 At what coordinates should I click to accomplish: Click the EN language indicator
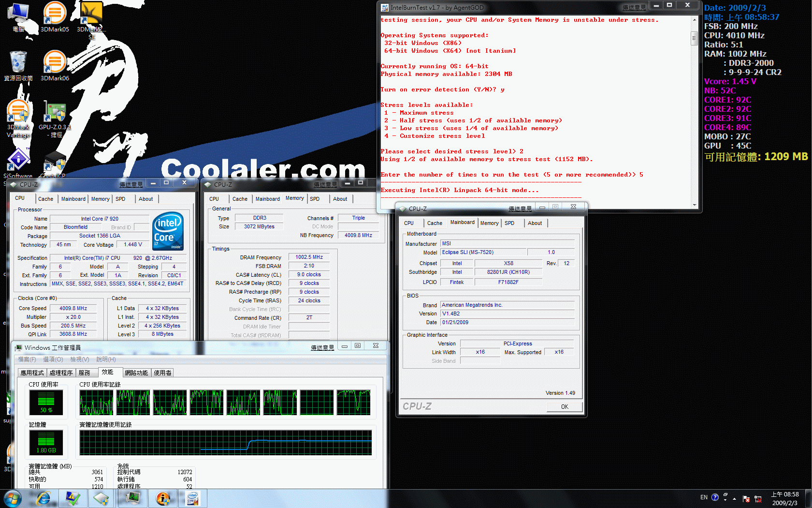click(704, 497)
